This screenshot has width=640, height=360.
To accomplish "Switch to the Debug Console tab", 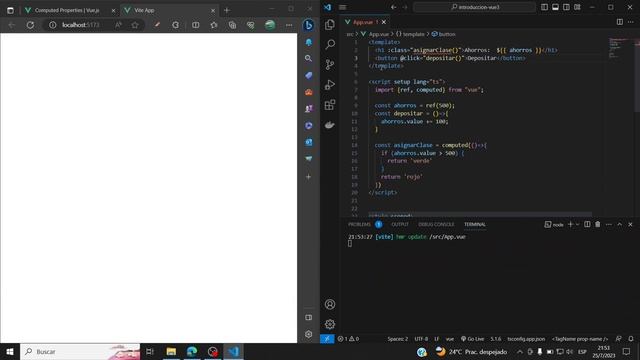I will pos(436,224).
